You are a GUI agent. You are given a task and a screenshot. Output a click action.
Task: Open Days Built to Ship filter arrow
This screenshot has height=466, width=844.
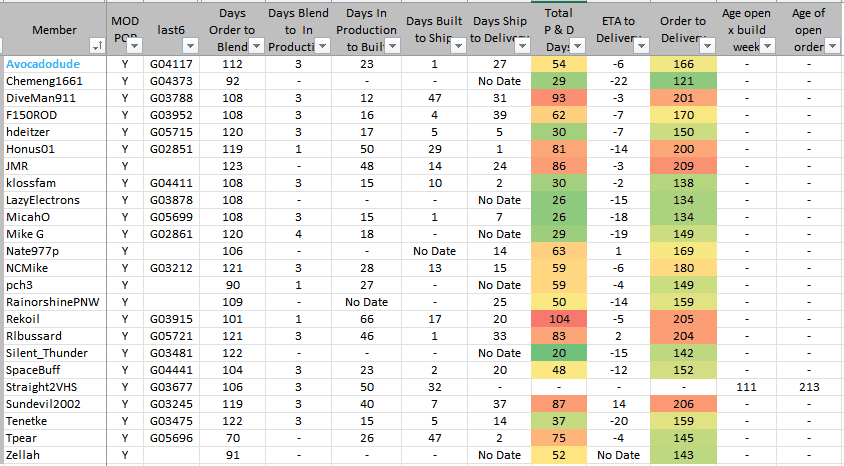(x=459, y=46)
